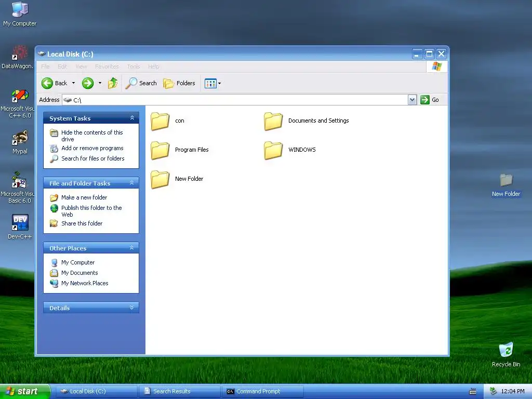Screen dimensions: 532x399
Task: Select the Program Files folder icon
Action: tap(160, 150)
